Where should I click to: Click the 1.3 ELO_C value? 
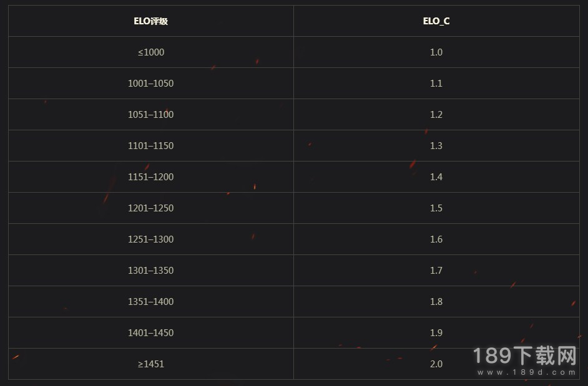[x=436, y=145]
